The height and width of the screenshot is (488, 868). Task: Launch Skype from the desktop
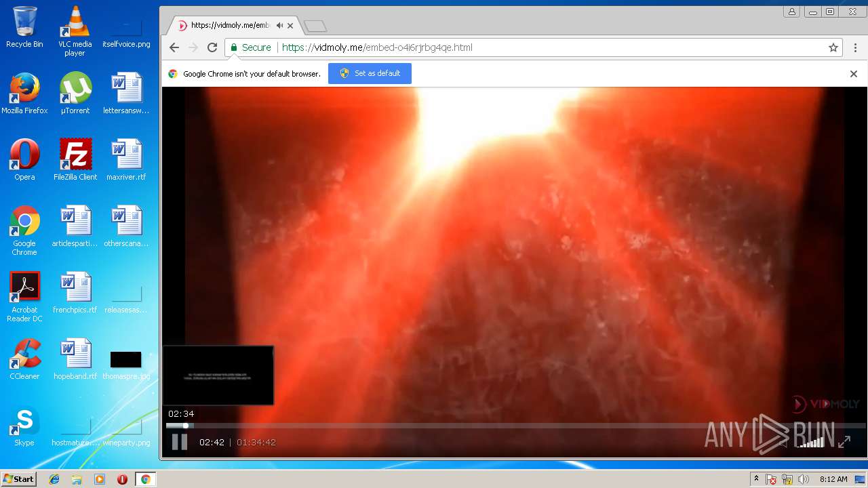click(24, 426)
